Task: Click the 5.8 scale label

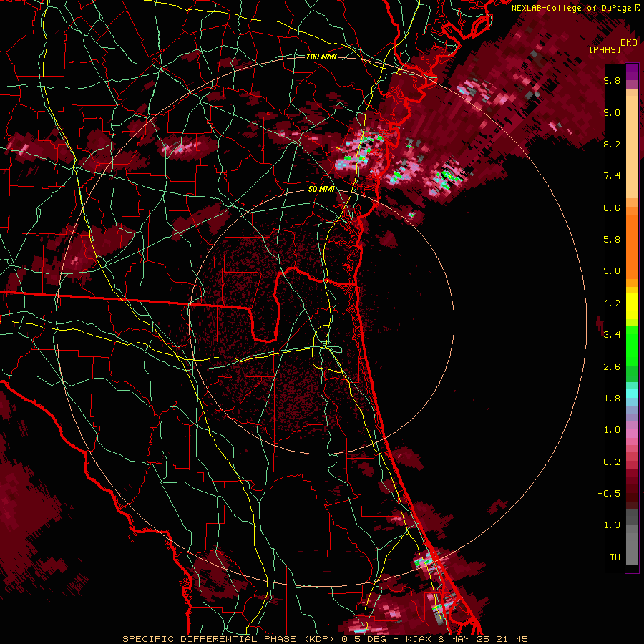Action: tap(612, 240)
